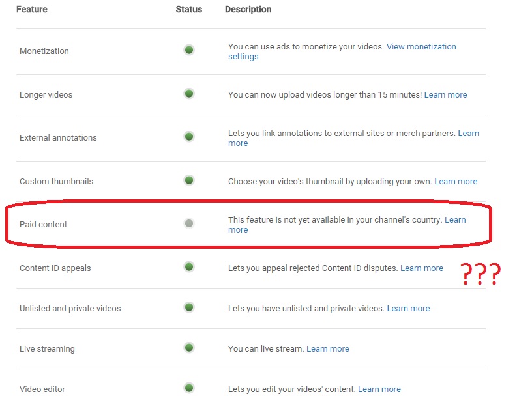
Task: Click the Longer videos green status indicator
Action: pos(189,94)
